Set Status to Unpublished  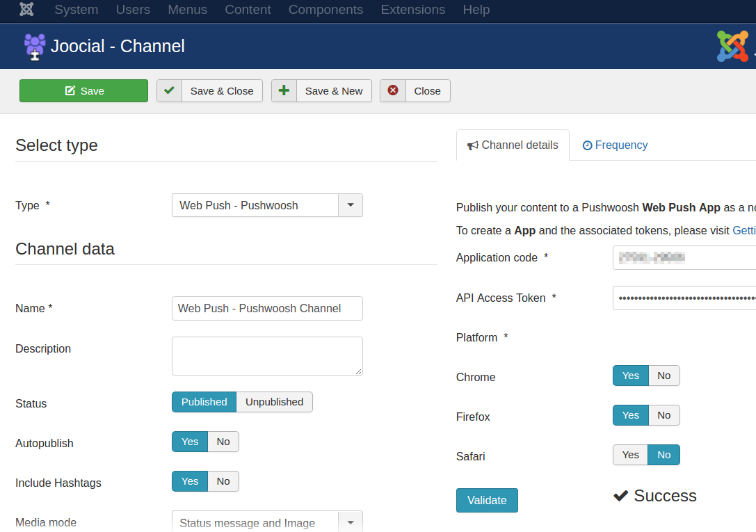pos(274,402)
